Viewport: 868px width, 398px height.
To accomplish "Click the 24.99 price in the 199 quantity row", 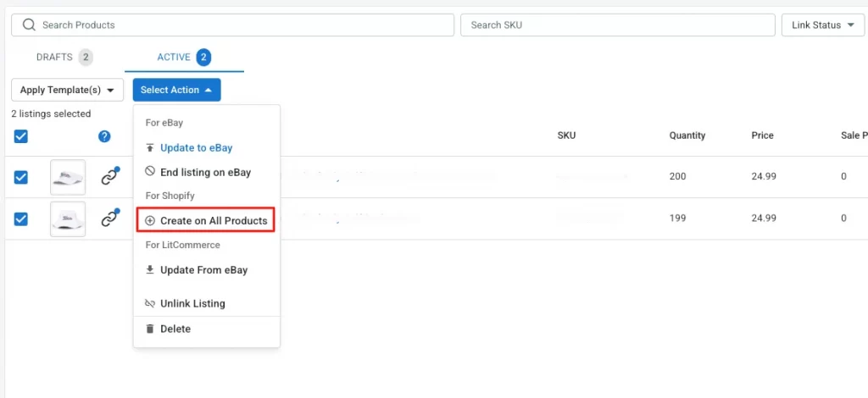I will click(764, 218).
